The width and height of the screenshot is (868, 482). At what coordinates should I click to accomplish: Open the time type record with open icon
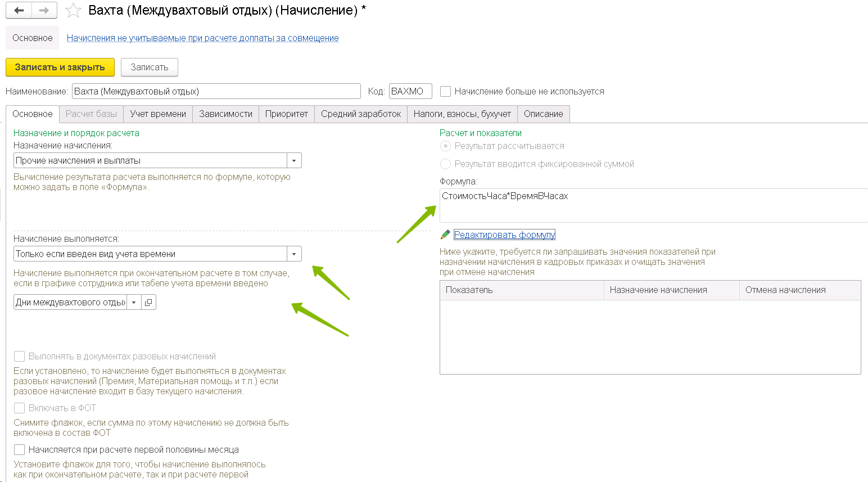click(148, 303)
